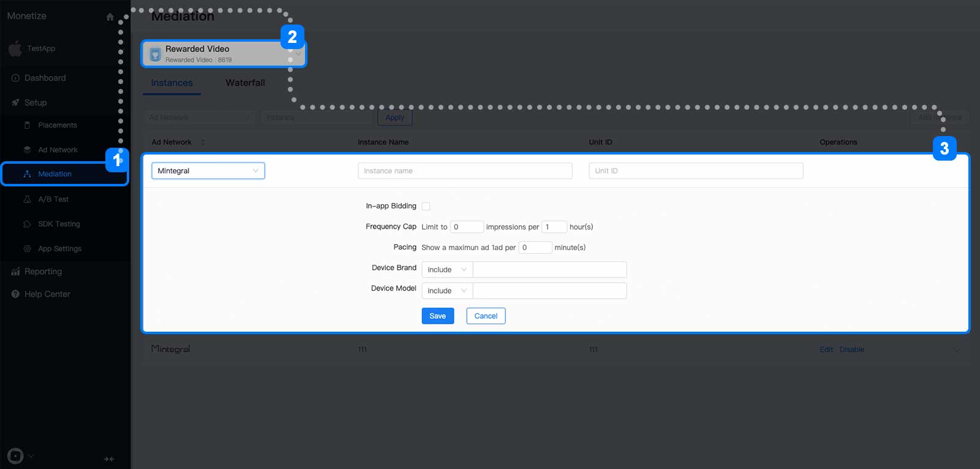Click the Mediation hierarchy icon
Viewport: 980px width, 469px height.
(27, 174)
